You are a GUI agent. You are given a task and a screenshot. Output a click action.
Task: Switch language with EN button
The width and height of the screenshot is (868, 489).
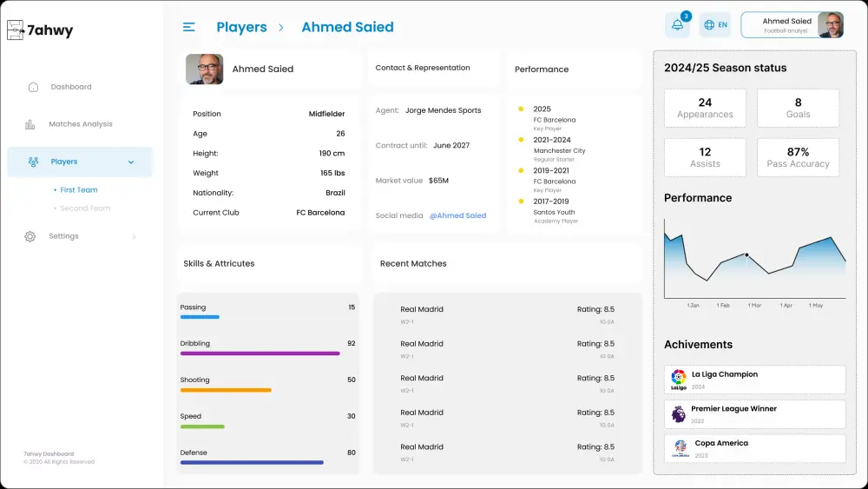click(x=715, y=25)
